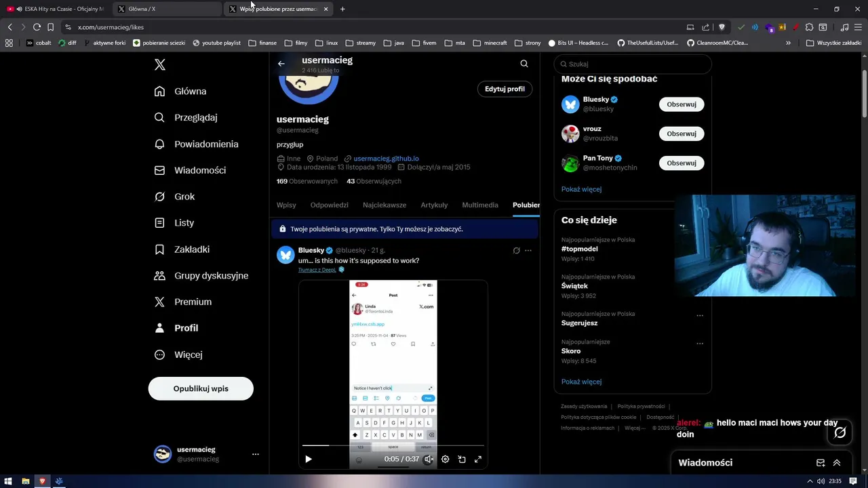This screenshot has height=488, width=868.
Task: Reload the page in browser
Action: click(37, 27)
